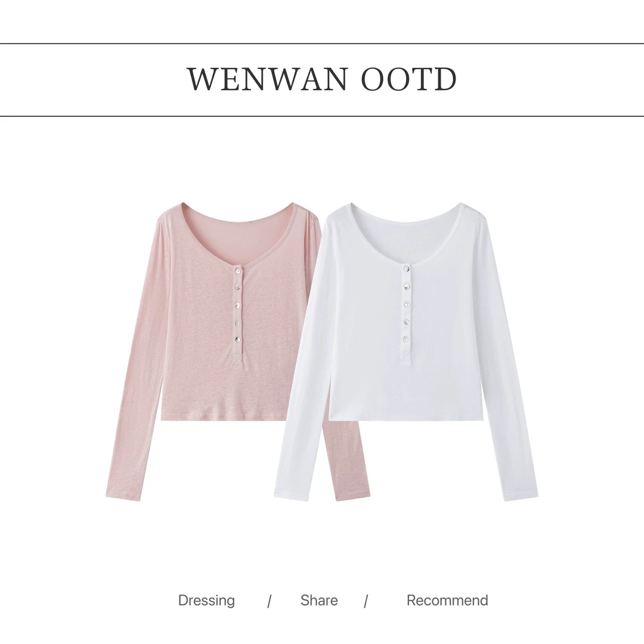Click the top button on pink shirt

238,270
